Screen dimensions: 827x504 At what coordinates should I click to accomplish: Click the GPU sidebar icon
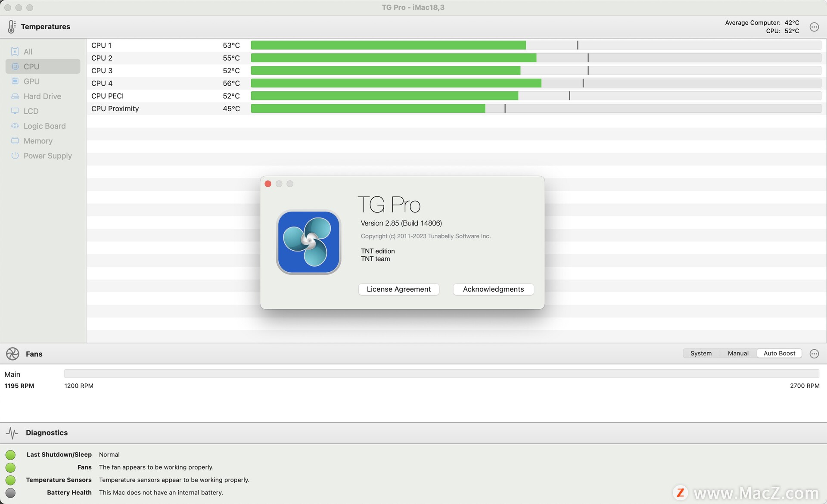coord(15,81)
